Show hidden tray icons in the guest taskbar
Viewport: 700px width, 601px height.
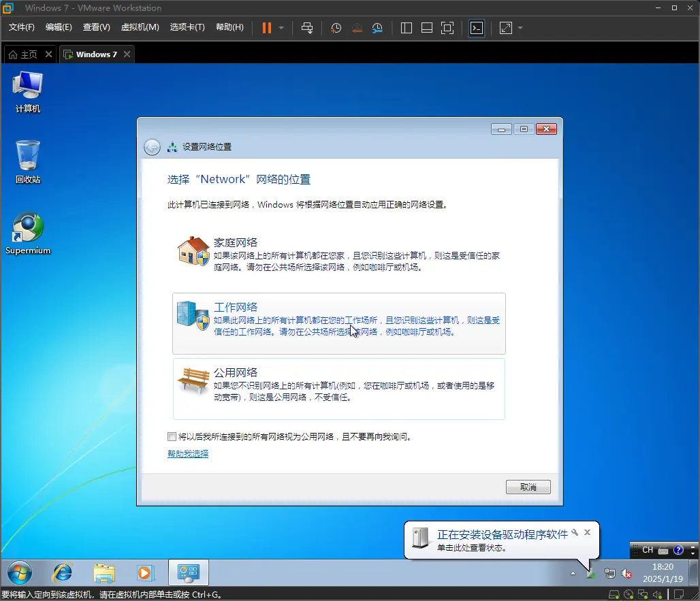pyautogui.click(x=573, y=573)
